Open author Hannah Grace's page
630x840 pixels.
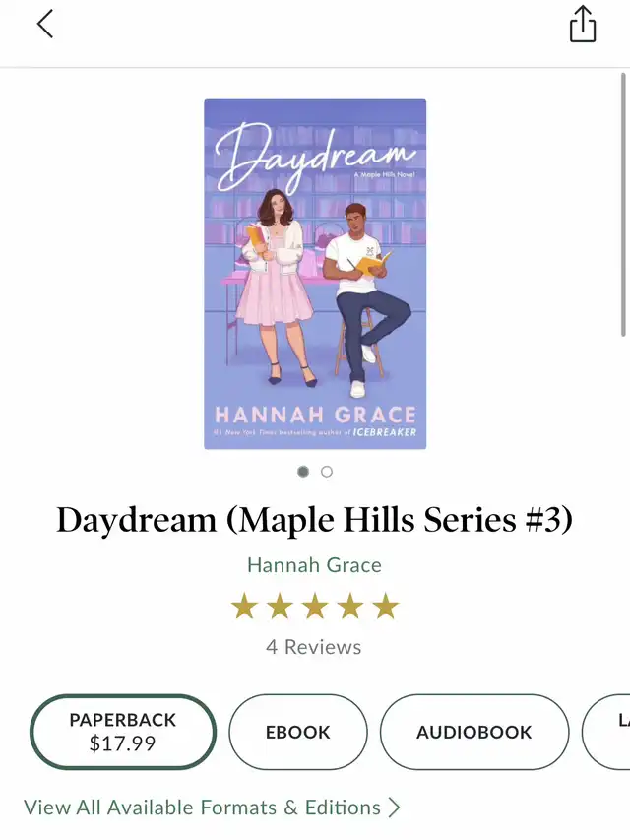pyautogui.click(x=314, y=565)
